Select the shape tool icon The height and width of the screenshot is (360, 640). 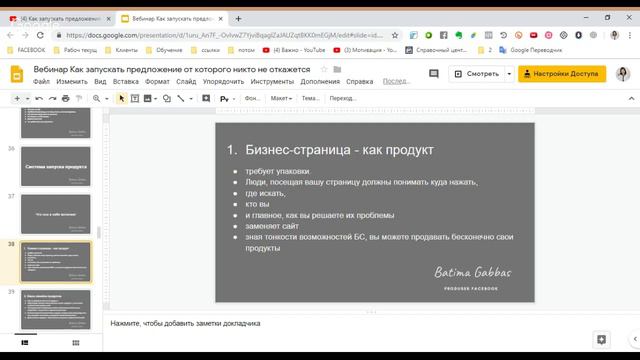click(x=167, y=98)
